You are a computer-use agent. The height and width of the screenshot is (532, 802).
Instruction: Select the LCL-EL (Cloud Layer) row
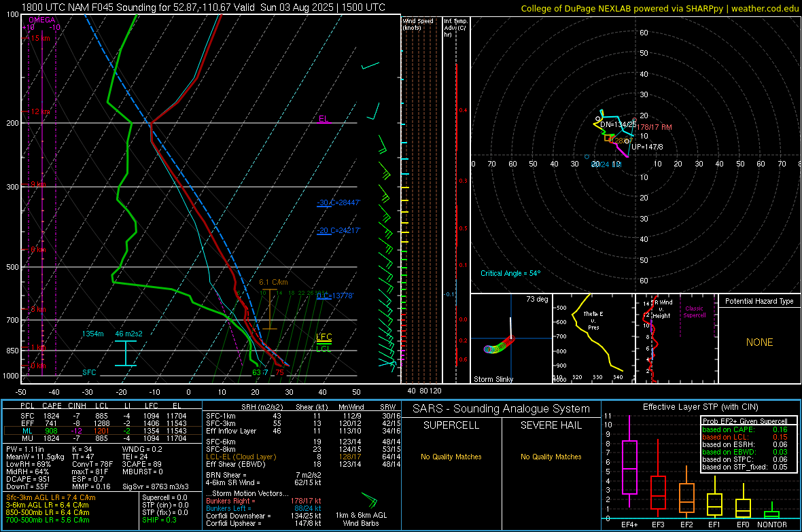click(303, 457)
